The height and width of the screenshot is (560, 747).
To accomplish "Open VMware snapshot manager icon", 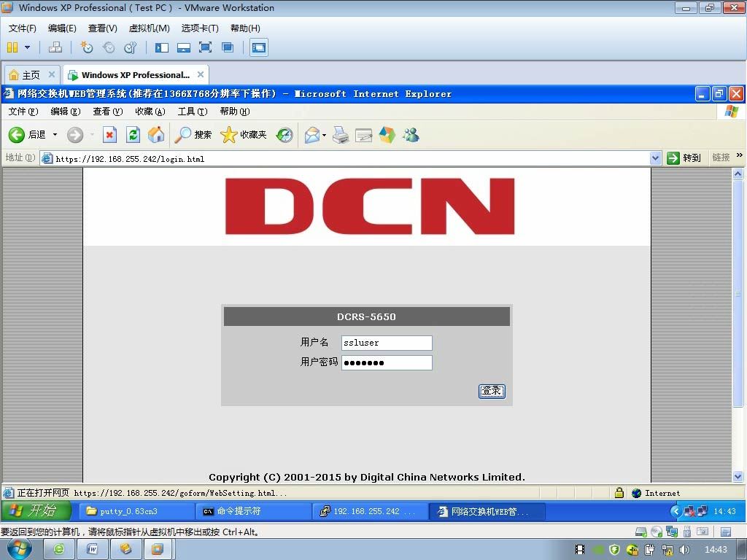I will click(130, 47).
